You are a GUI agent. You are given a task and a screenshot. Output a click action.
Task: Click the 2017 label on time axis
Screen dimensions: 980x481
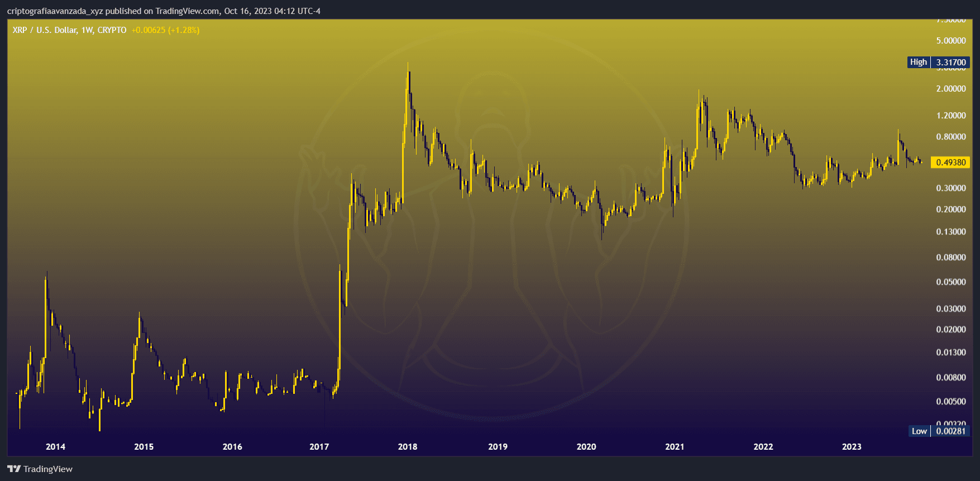point(319,446)
